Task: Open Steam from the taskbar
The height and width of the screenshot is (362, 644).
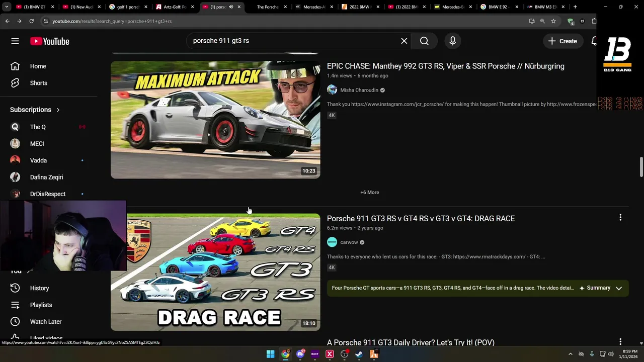Action: (359, 354)
